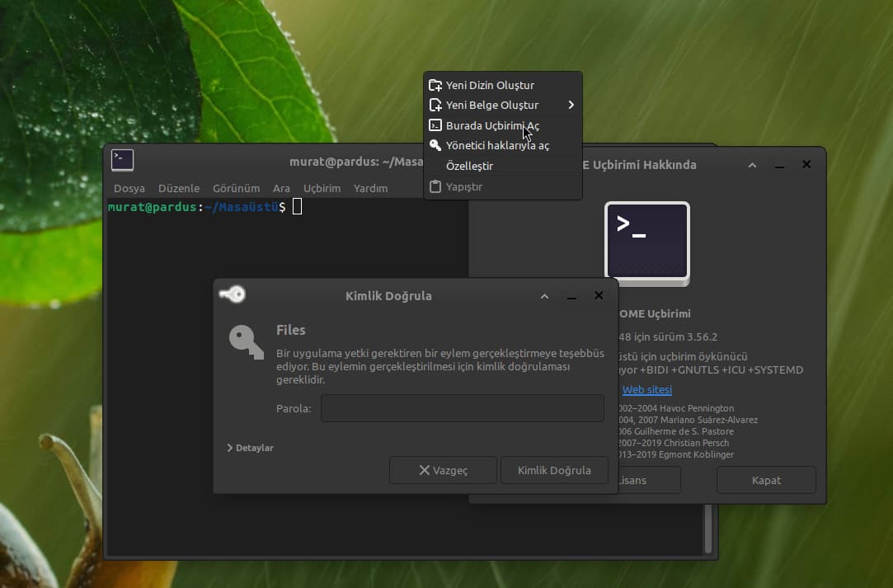
Task: Click the Parola password field
Action: 462,408
